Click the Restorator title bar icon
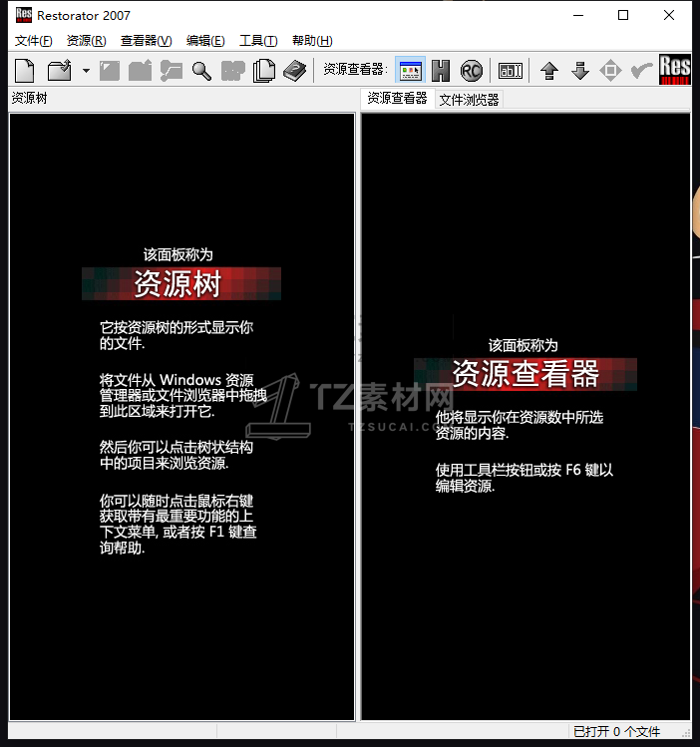Image resolution: width=700 pixels, height=747 pixels. pyautogui.click(x=23, y=15)
